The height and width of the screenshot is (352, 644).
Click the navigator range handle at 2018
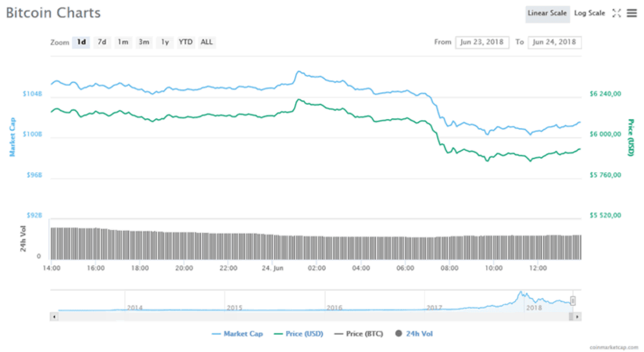pos(573,300)
